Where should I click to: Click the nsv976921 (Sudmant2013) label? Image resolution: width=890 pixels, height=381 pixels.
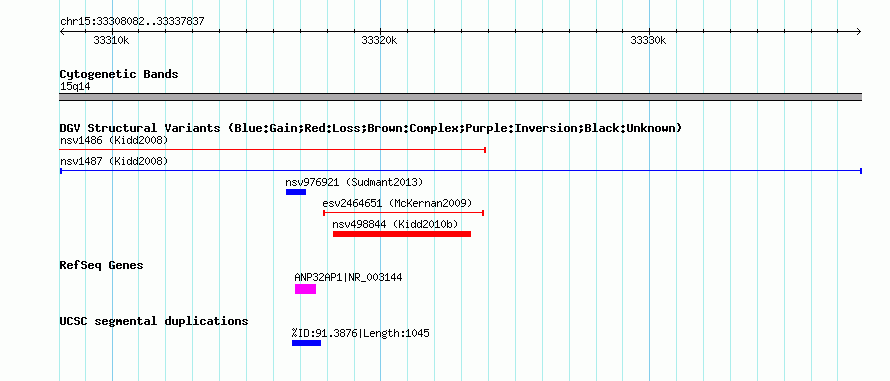pyautogui.click(x=354, y=182)
